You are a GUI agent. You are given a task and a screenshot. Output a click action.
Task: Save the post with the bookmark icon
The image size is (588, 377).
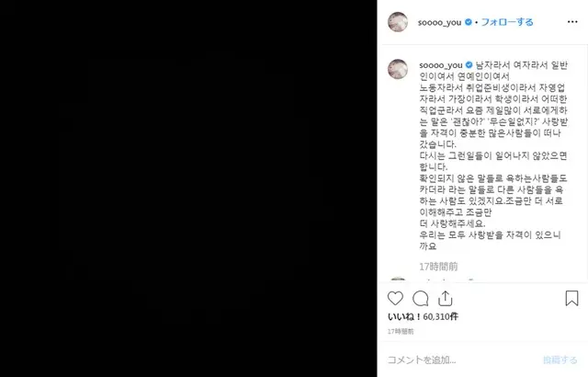(x=571, y=299)
